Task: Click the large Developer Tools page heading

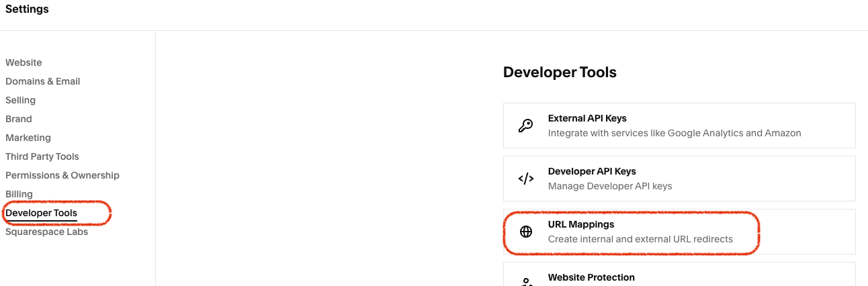Action: pos(560,72)
